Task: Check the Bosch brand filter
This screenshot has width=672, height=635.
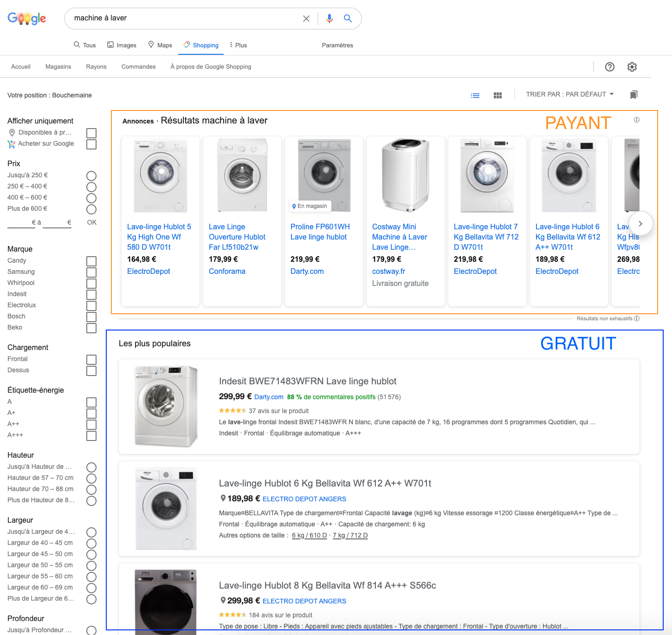Action: pyautogui.click(x=91, y=317)
